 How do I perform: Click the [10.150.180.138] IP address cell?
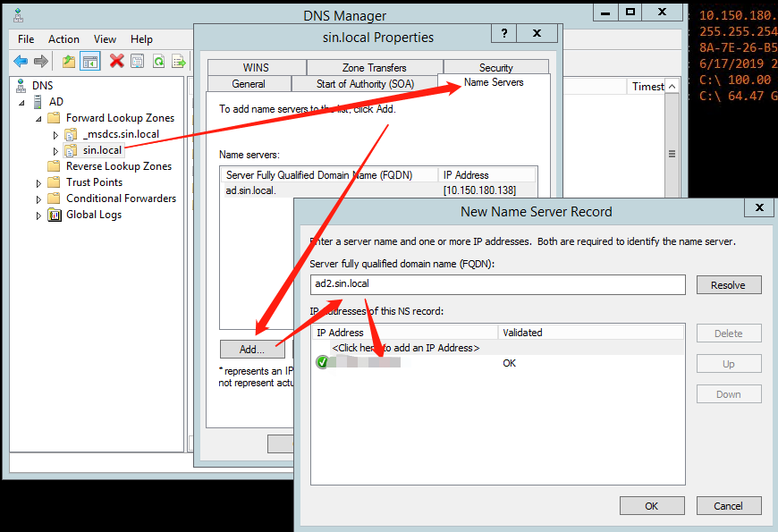(479, 190)
